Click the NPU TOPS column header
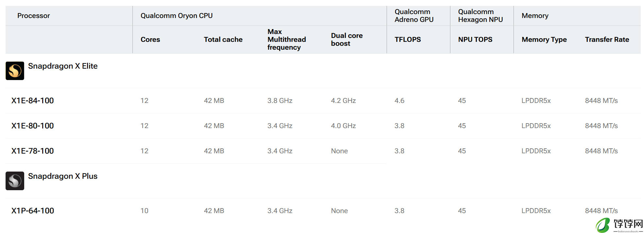644x233 pixels. [x=475, y=40]
